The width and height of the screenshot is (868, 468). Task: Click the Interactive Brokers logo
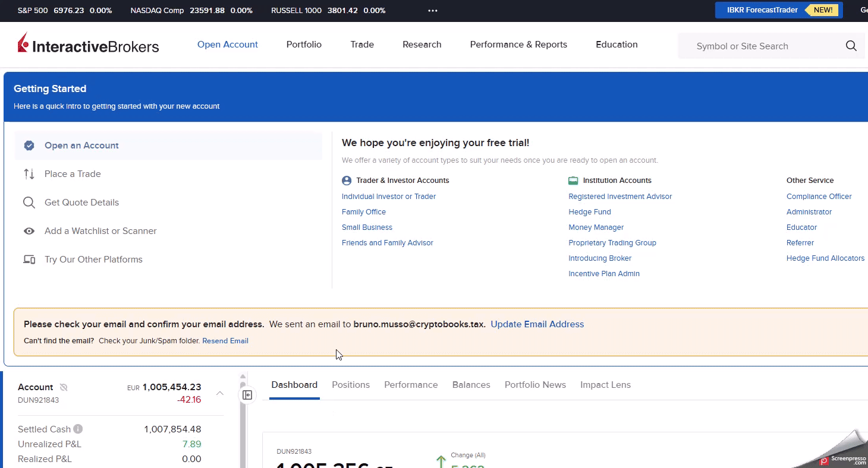[88, 45]
